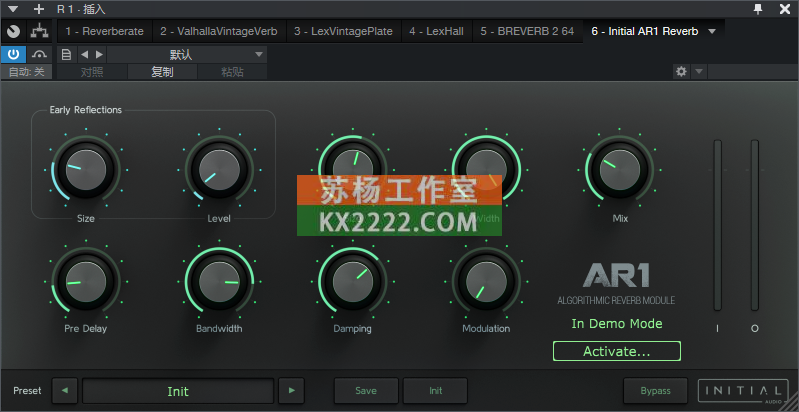Go to previous host preset arrow
Image resolution: width=799 pixels, height=412 pixels.
click(x=85, y=54)
